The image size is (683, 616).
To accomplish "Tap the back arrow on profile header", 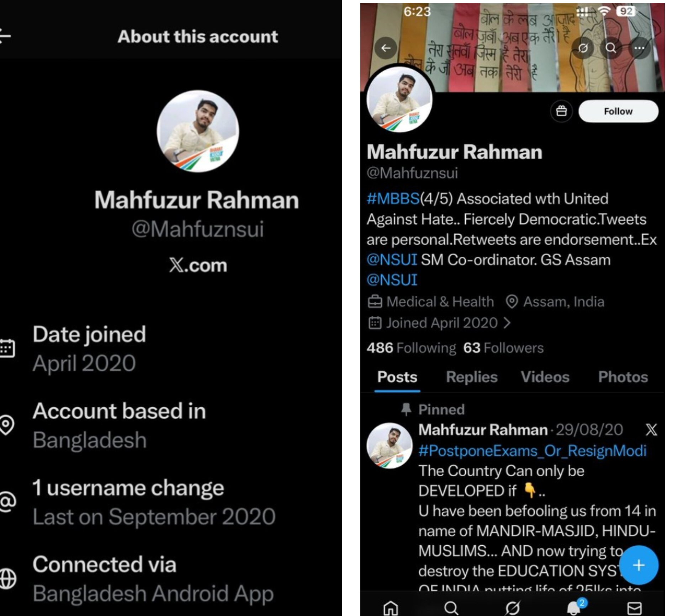I will point(386,48).
